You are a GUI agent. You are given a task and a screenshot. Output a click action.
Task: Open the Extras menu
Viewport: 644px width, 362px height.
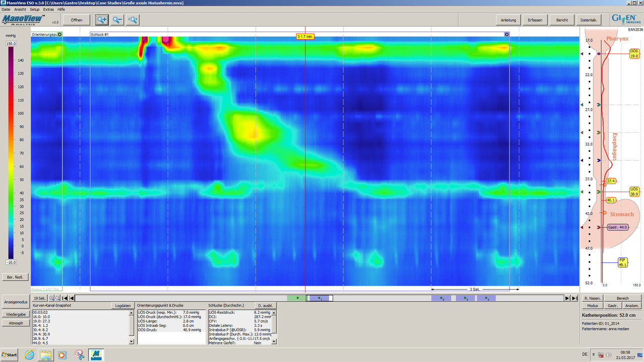[x=48, y=10]
